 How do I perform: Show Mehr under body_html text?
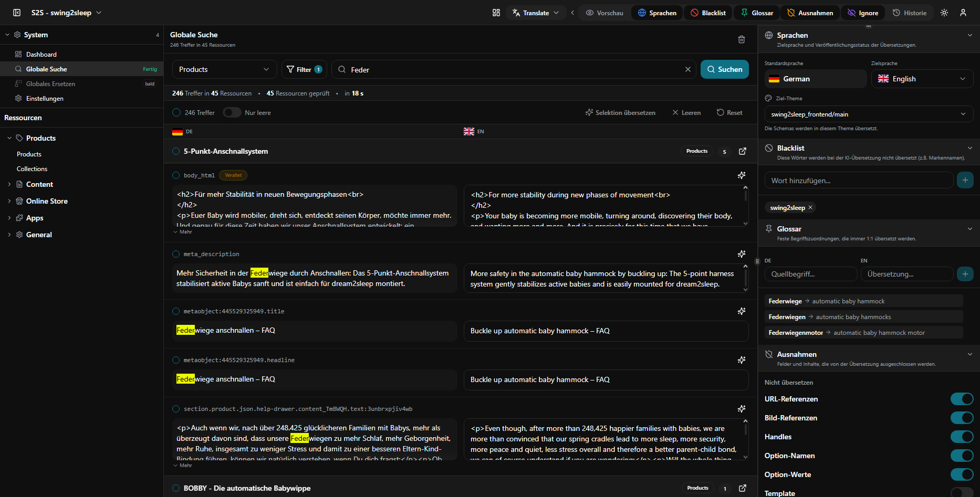[x=183, y=232]
